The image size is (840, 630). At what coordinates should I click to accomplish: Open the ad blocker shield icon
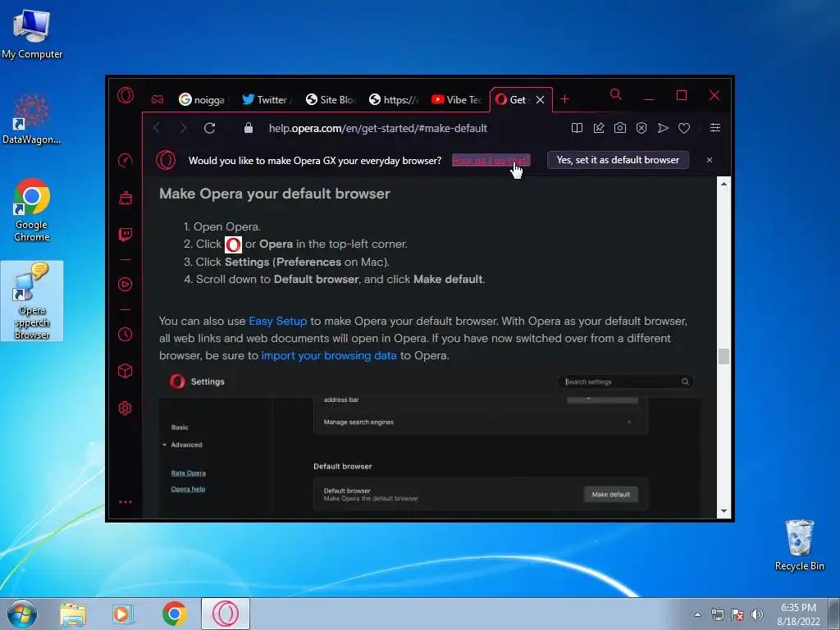point(641,128)
